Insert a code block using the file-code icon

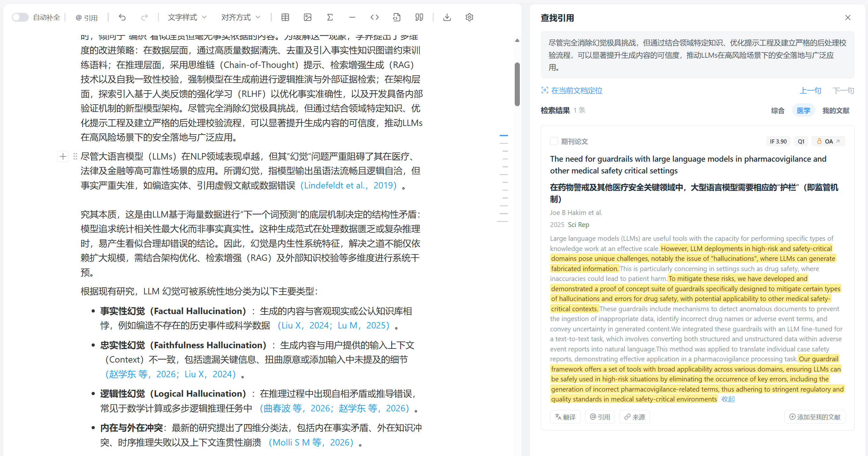tap(397, 17)
